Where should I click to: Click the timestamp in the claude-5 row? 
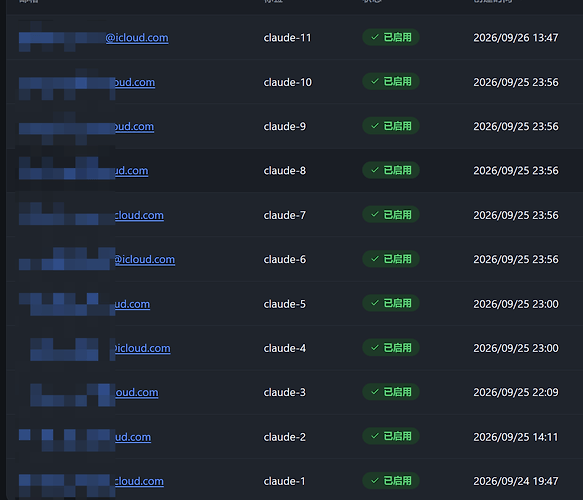point(516,304)
